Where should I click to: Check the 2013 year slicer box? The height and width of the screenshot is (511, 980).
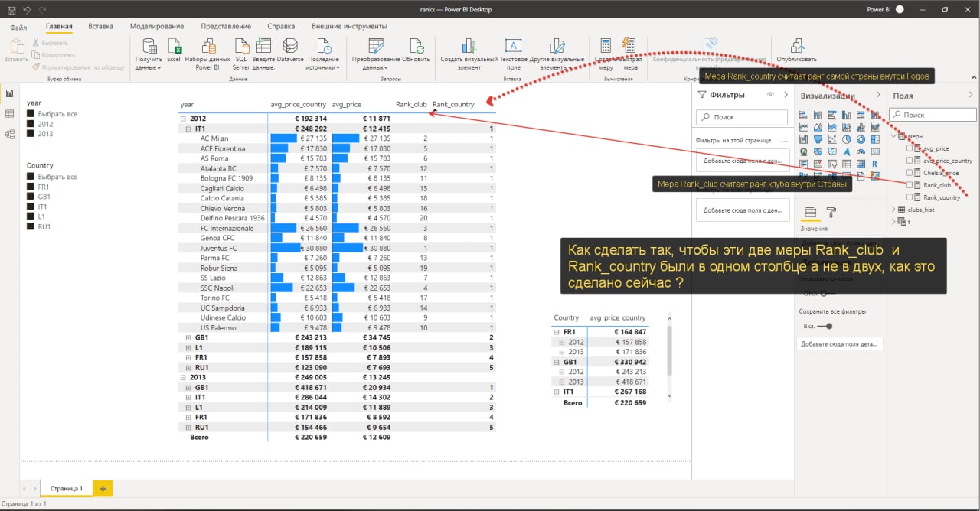coord(31,134)
